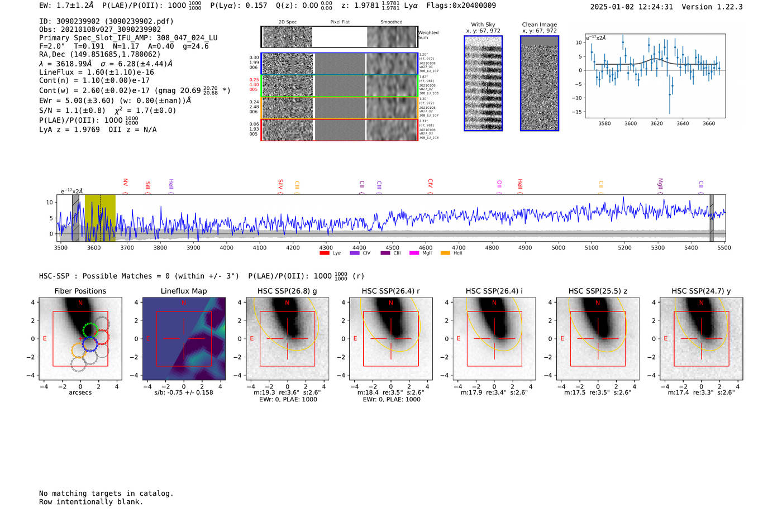Viewport: 782px width, 532px height.
Task: Click the gray hatched band near 5460
Action: coord(712,218)
